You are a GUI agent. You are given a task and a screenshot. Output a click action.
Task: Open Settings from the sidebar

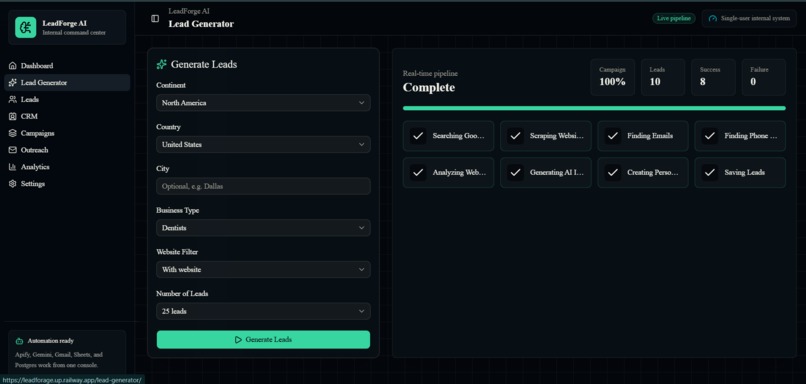67,184
